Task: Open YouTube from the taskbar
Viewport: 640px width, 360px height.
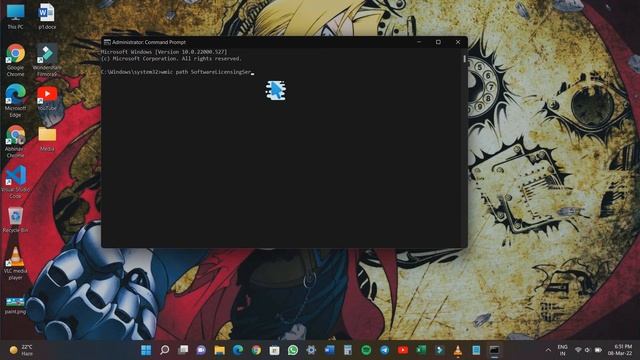Action: [x=403, y=350]
